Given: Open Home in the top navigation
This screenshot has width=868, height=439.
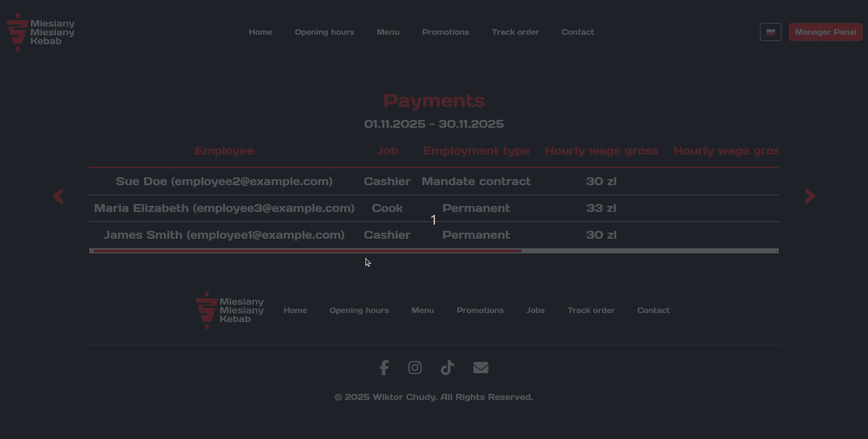Looking at the screenshot, I should click(260, 32).
